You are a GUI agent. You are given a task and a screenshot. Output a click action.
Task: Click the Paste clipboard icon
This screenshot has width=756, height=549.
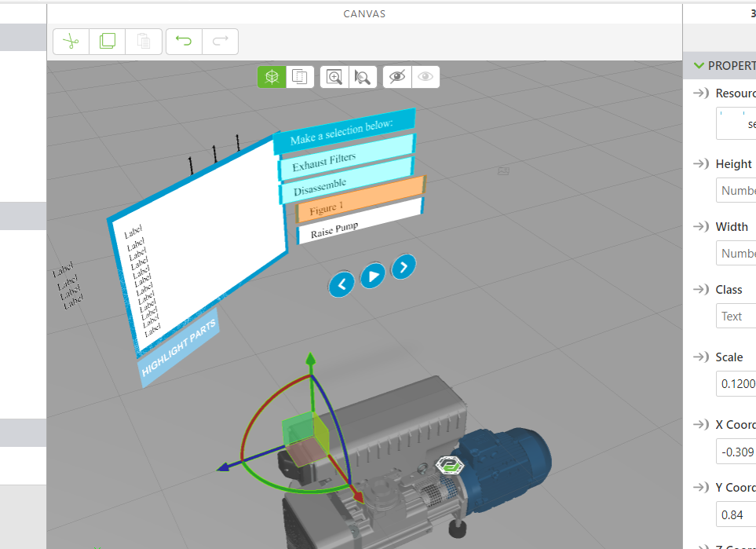click(x=144, y=42)
